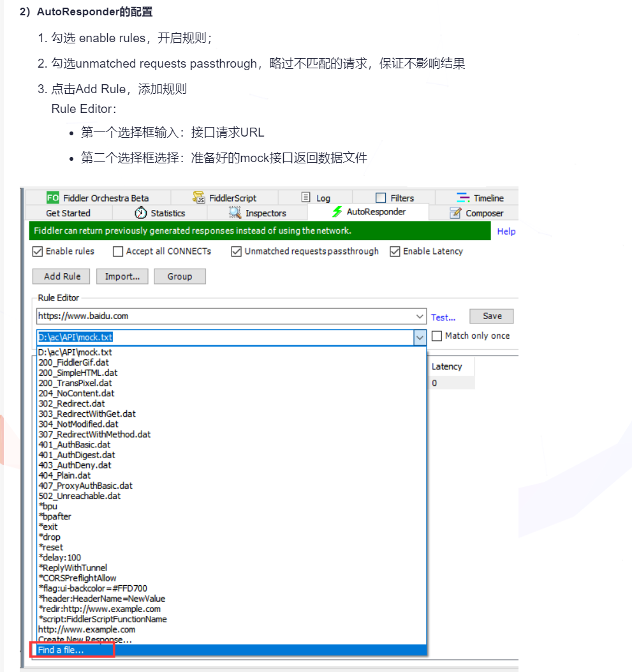Screen dimensions: 632x672
Task: Click the Composer pencil icon
Action: [x=455, y=213]
